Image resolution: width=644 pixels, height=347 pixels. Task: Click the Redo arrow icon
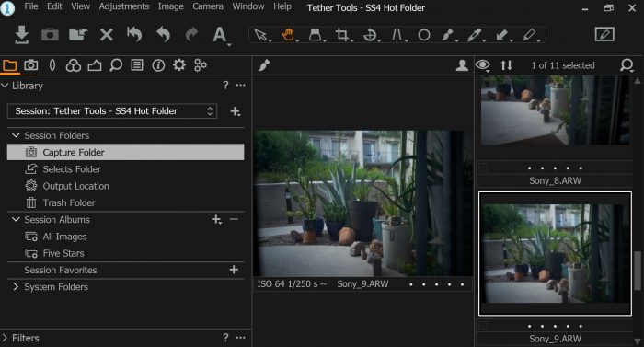pyautogui.click(x=191, y=35)
